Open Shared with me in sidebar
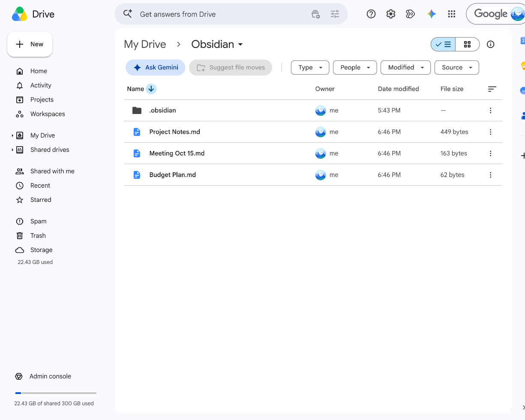Viewport: 525px width, 420px height. point(52,171)
